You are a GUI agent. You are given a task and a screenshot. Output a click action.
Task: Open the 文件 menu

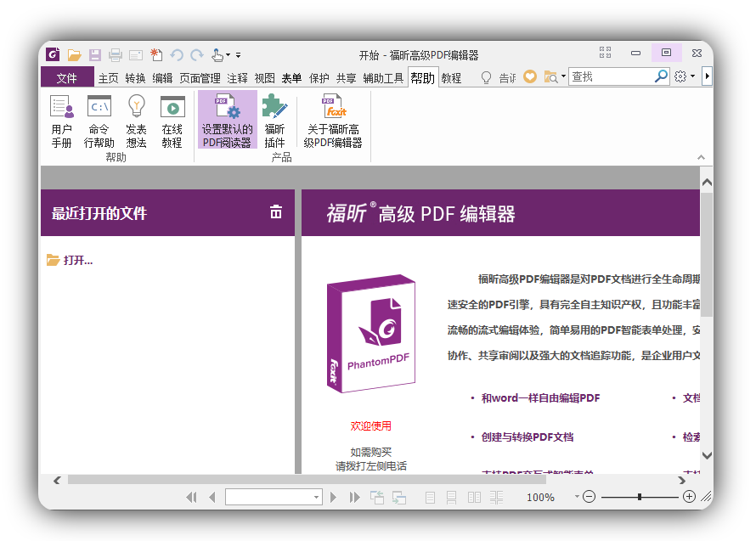coord(66,76)
